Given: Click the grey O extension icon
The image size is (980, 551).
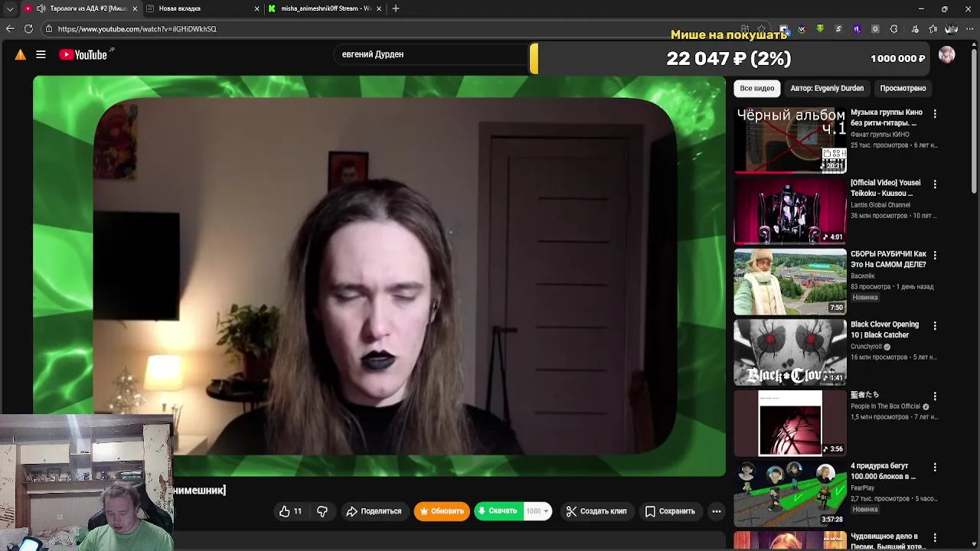Looking at the screenshot, I should (875, 29).
